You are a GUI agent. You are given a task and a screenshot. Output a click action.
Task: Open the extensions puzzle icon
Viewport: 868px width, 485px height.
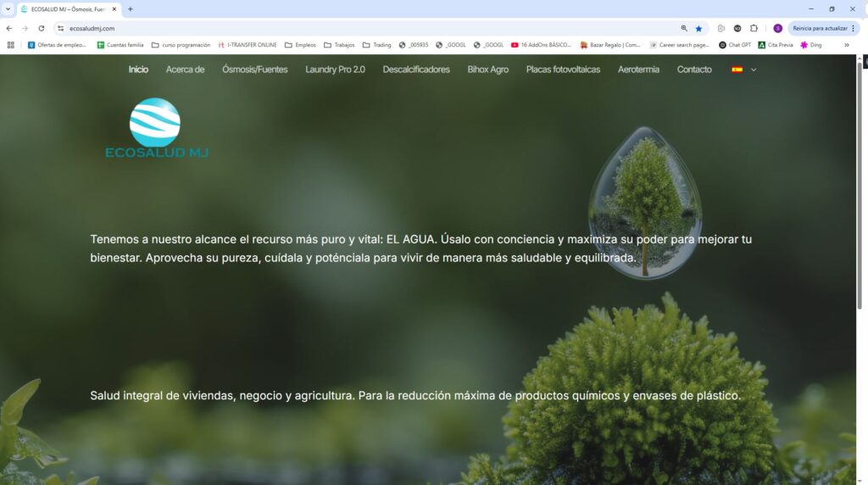tap(754, 28)
